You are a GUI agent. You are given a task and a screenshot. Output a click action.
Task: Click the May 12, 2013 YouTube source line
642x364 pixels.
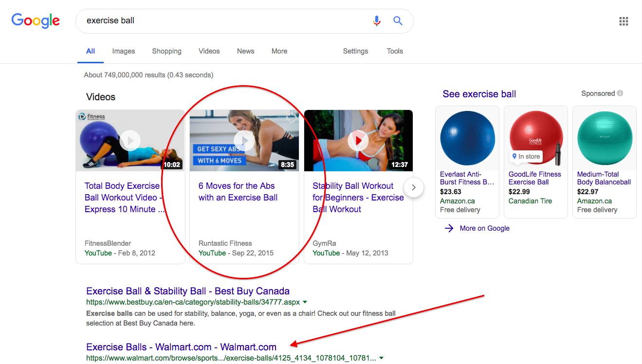tap(350, 253)
